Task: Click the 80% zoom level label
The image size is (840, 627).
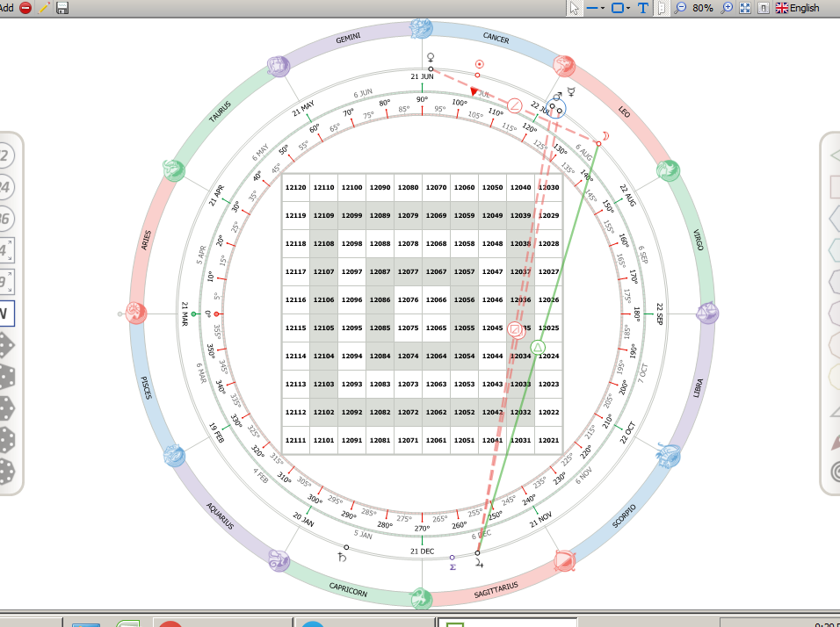Action: click(702, 8)
